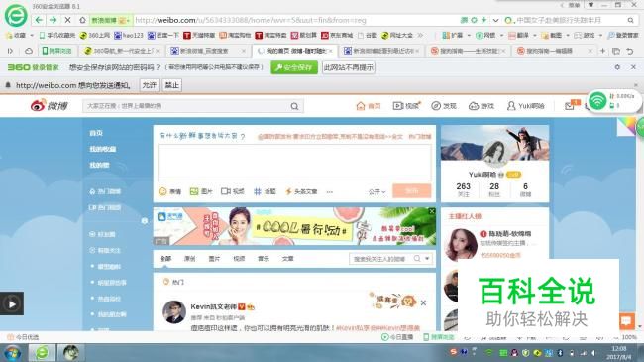The height and width of the screenshot is (362, 644).
Task: Open the 收藏 favorites dropdown
Action: tap(19, 36)
